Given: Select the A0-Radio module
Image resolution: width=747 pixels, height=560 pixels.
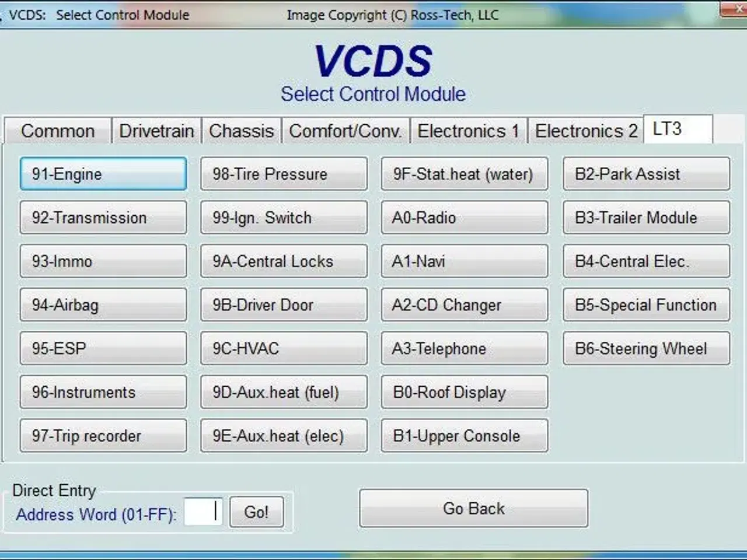Looking at the screenshot, I should click(x=465, y=217).
